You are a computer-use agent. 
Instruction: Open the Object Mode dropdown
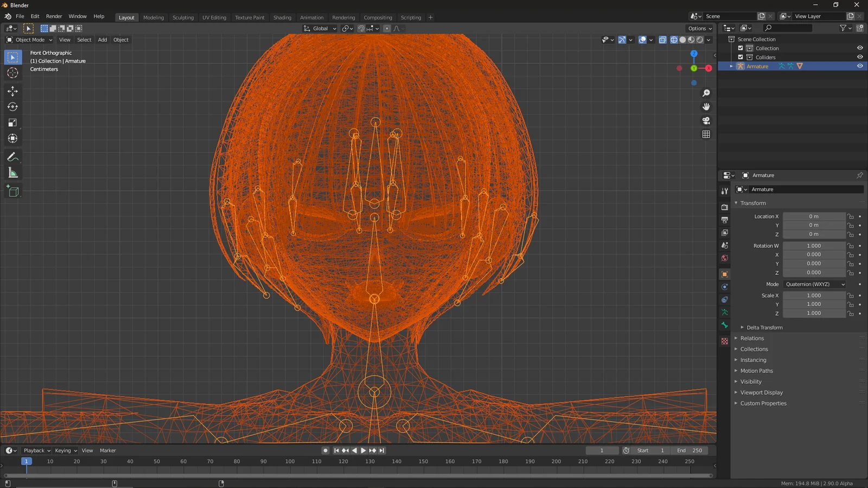pyautogui.click(x=30, y=40)
